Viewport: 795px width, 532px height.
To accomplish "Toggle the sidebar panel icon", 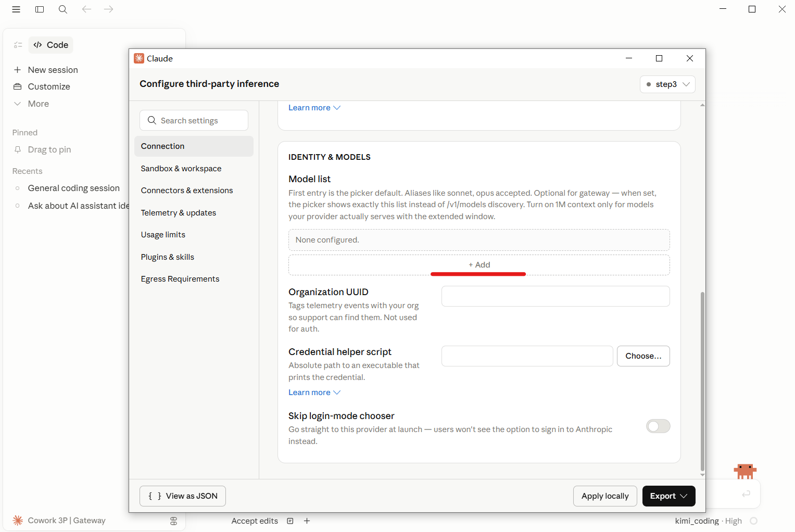I will pos(40,9).
